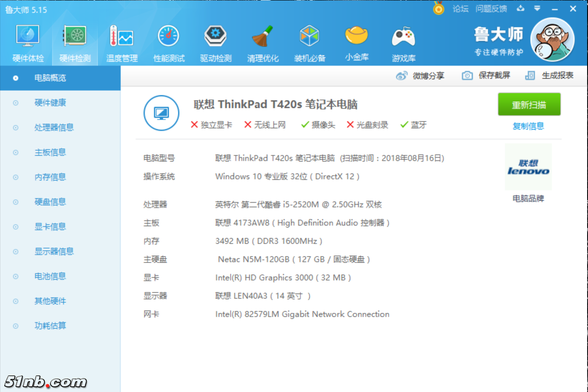Switch to the 硬件体检 tab

(27, 41)
